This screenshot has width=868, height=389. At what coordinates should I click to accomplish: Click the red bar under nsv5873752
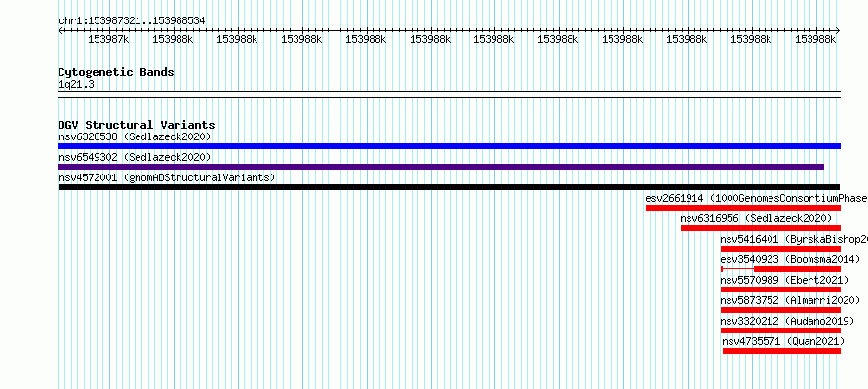(x=780, y=310)
